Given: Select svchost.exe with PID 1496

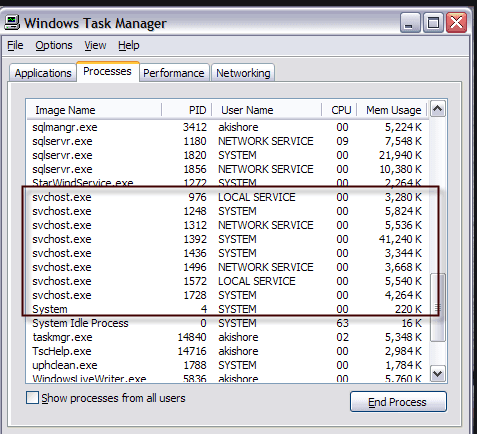Looking at the screenshot, I should click(227, 267).
